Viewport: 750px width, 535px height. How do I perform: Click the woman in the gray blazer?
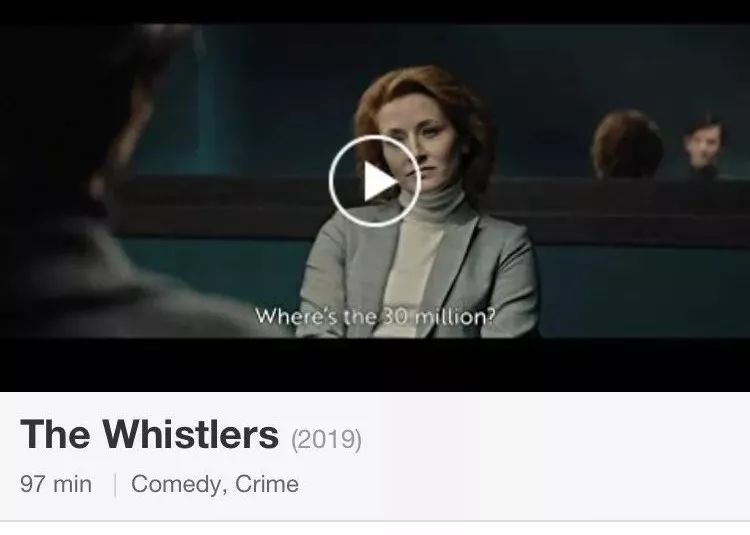[x=421, y=206]
